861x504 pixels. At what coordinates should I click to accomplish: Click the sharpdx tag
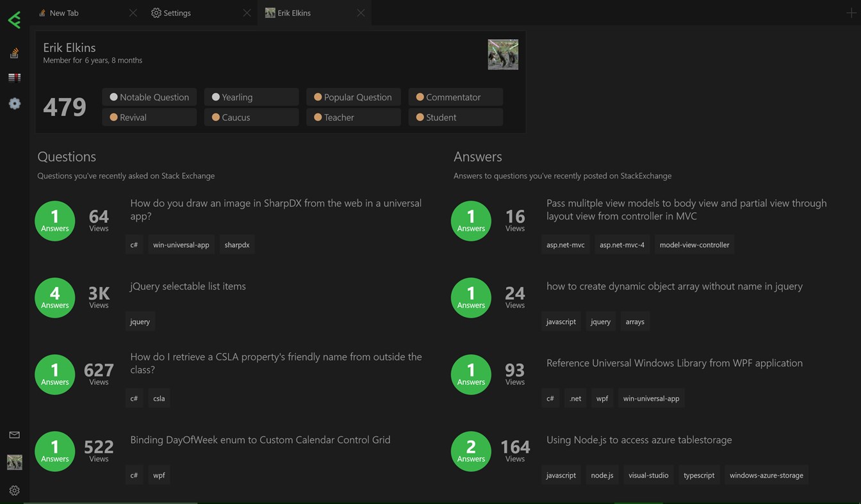tap(237, 245)
